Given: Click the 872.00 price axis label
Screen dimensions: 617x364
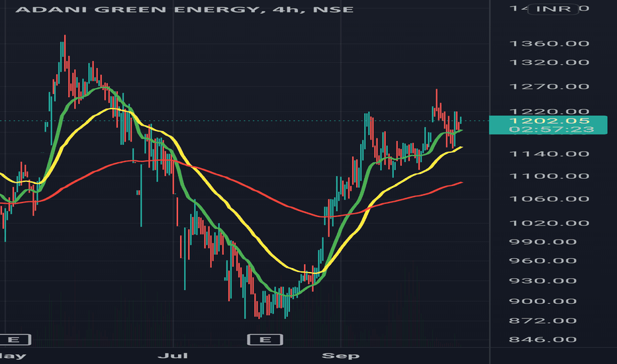Looking at the screenshot, I should [543, 320].
